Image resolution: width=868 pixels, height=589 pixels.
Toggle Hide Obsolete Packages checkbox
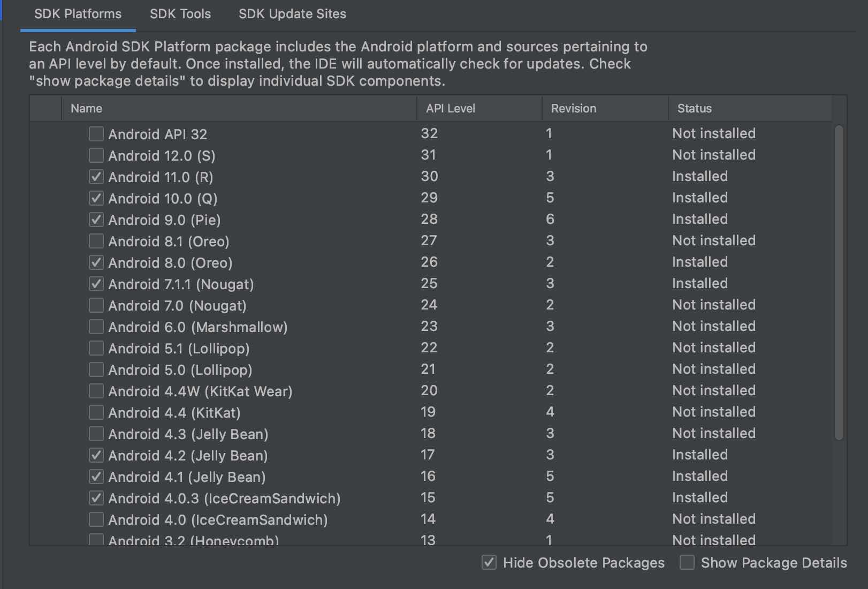[x=489, y=562]
